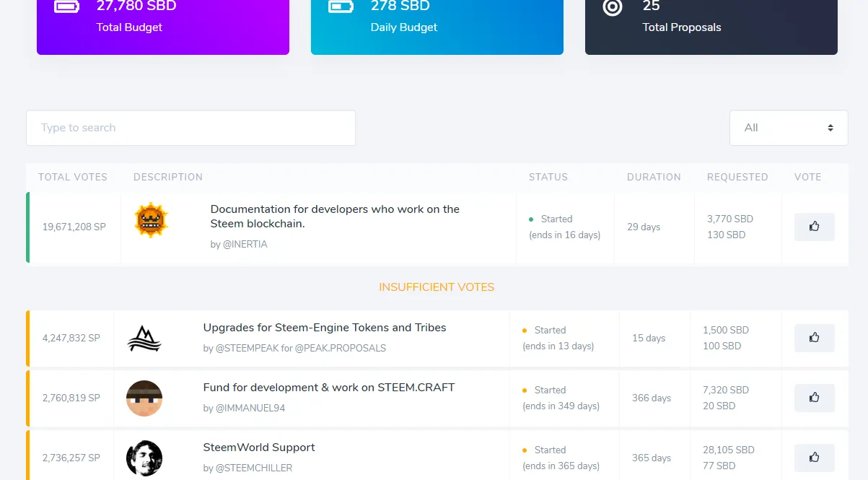The width and height of the screenshot is (868, 480).
Task: Open the All filter dropdown
Action: click(x=789, y=128)
